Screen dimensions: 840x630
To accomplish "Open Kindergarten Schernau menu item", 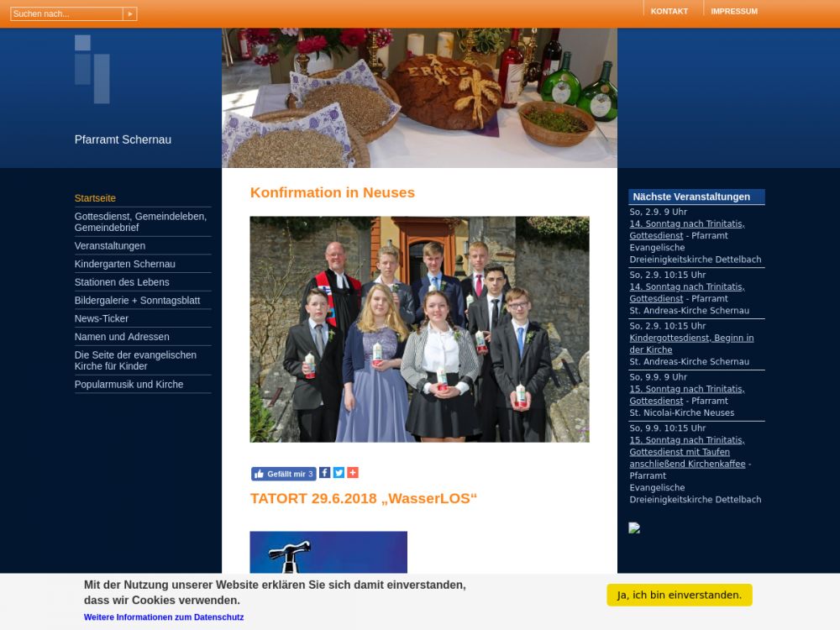I will point(124,264).
